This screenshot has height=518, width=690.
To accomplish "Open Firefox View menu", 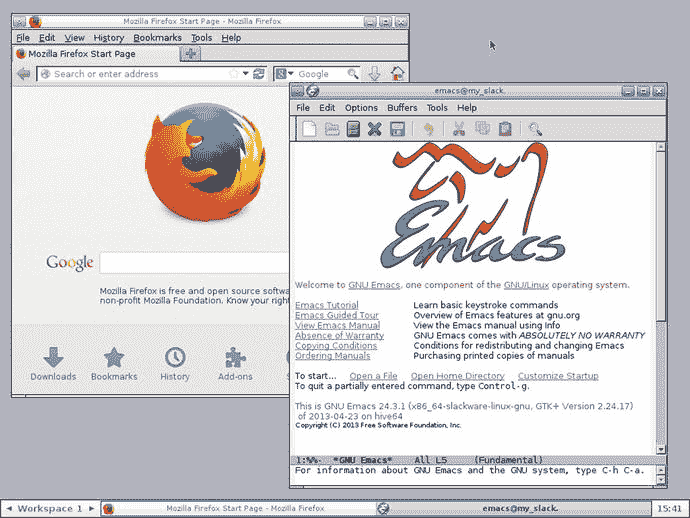I will pyautogui.click(x=74, y=38).
